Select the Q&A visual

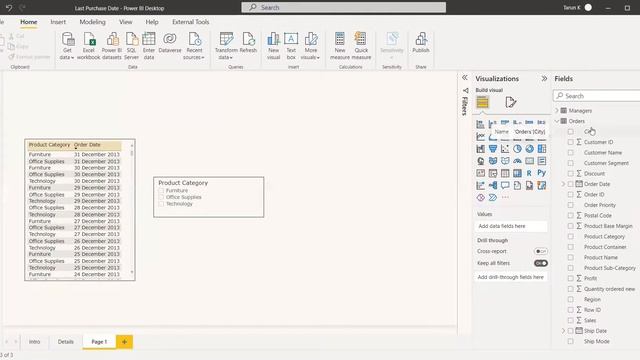click(505, 185)
